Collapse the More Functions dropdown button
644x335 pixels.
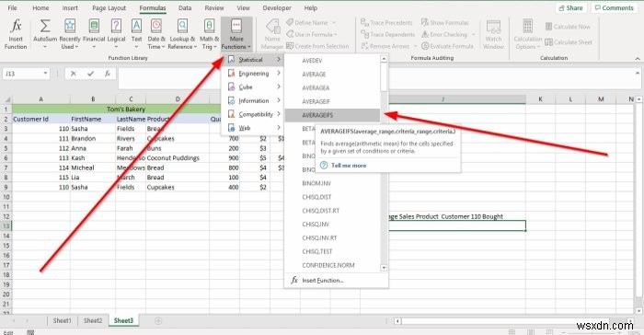236,34
